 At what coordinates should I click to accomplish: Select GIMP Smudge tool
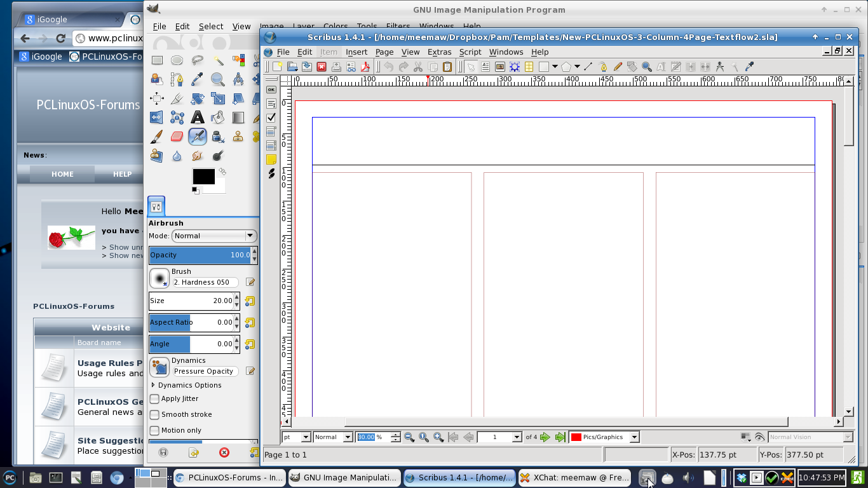pyautogui.click(x=198, y=156)
